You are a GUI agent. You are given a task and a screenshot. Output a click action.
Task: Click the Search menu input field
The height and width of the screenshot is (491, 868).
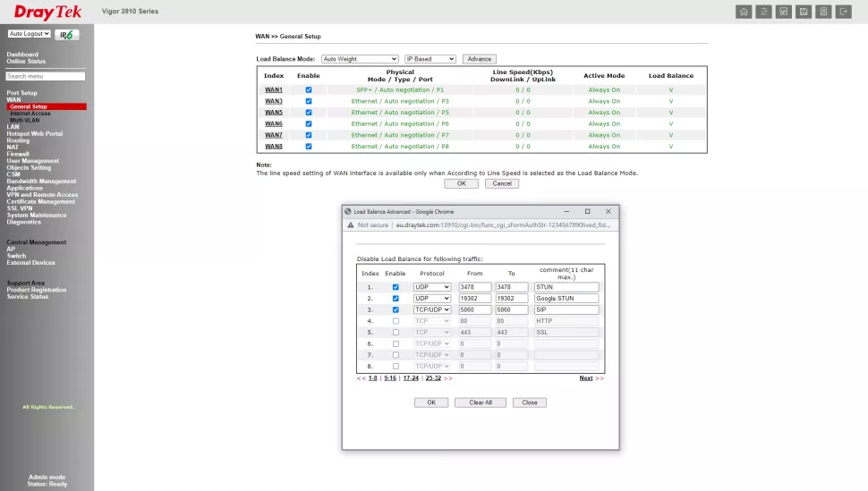pyautogui.click(x=46, y=76)
